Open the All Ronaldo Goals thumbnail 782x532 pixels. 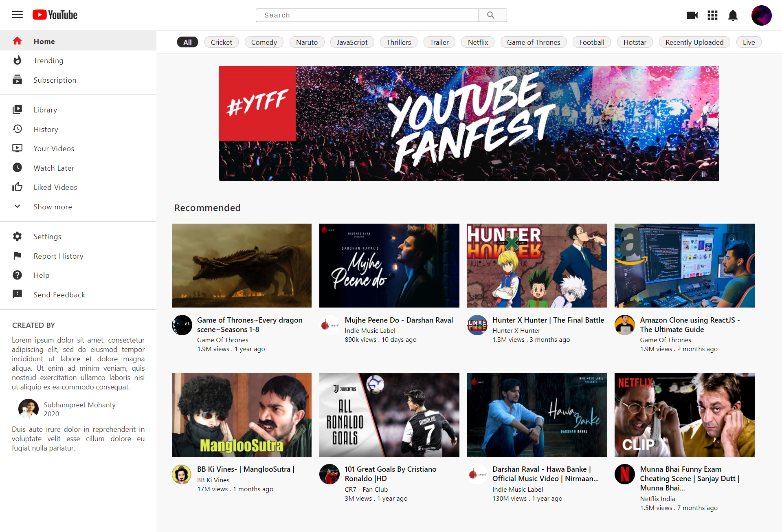(x=389, y=415)
